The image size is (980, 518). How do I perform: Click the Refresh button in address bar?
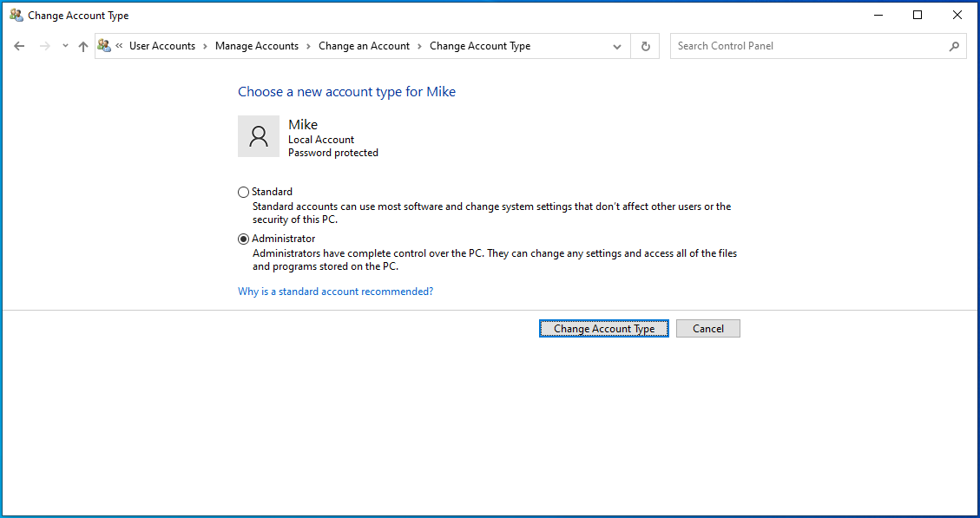click(645, 46)
